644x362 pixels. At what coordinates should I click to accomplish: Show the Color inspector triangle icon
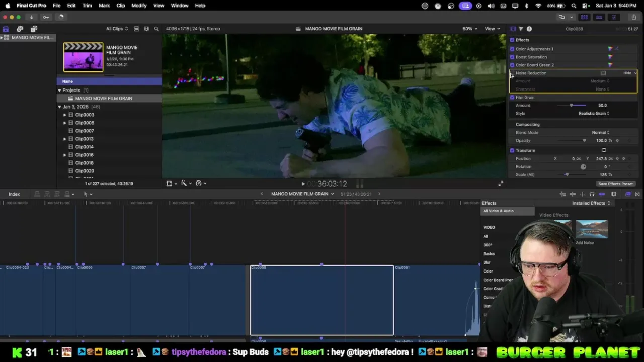pos(521,29)
